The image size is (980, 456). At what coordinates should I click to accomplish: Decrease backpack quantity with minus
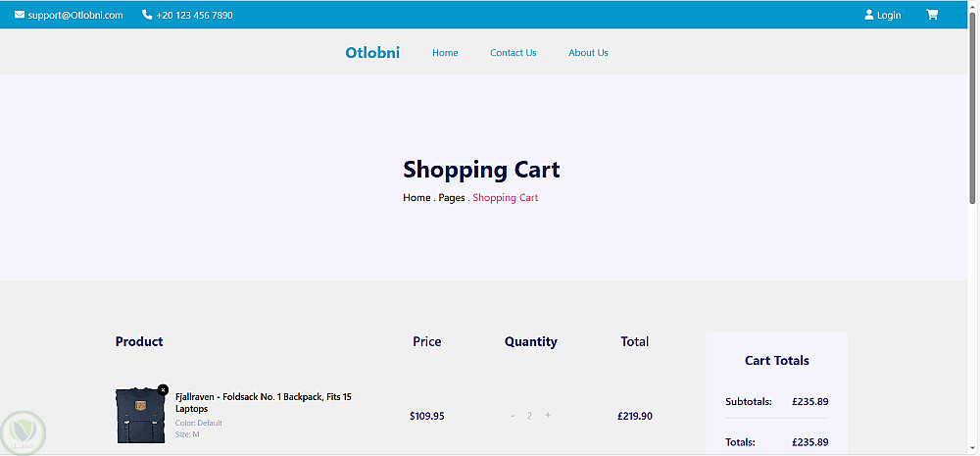tap(513, 416)
